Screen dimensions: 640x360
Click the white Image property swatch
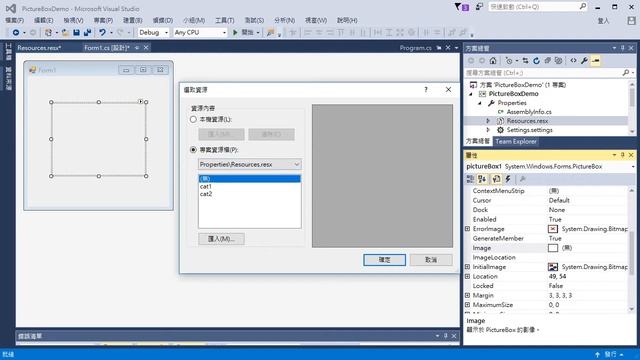point(553,248)
